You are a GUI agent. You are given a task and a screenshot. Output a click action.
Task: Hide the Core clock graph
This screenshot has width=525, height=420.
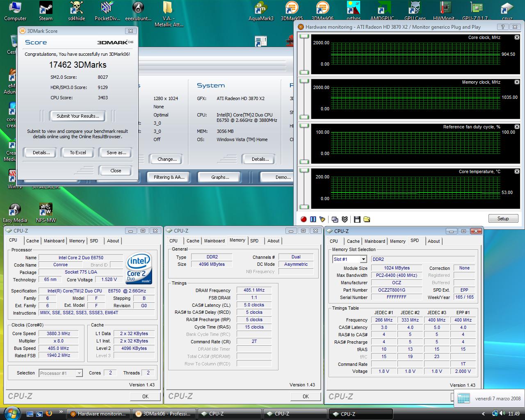click(x=517, y=37)
